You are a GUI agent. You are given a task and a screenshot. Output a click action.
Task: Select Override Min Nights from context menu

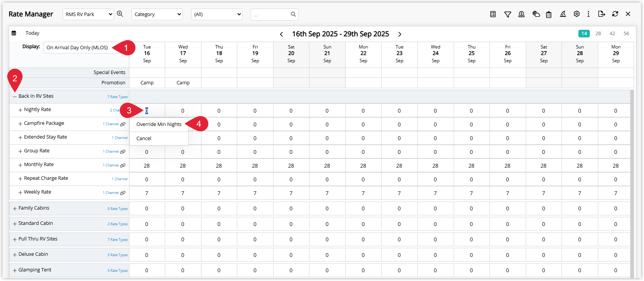pyautogui.click(x=159, y=124)
